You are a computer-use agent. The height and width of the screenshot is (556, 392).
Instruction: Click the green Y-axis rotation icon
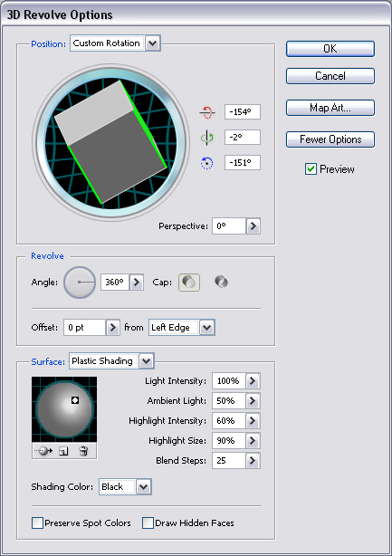206,138
